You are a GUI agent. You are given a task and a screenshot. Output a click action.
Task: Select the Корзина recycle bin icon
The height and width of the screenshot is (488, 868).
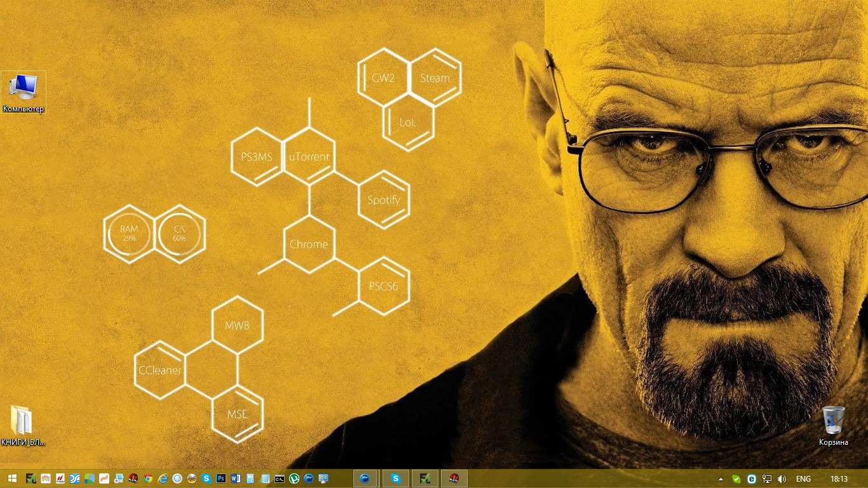point(833,426)
